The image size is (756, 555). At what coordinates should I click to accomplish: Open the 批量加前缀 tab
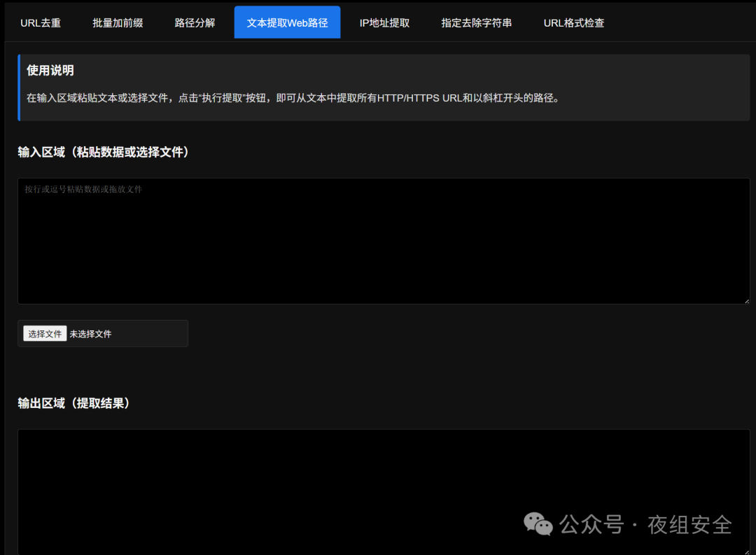(x=117, y=22)
